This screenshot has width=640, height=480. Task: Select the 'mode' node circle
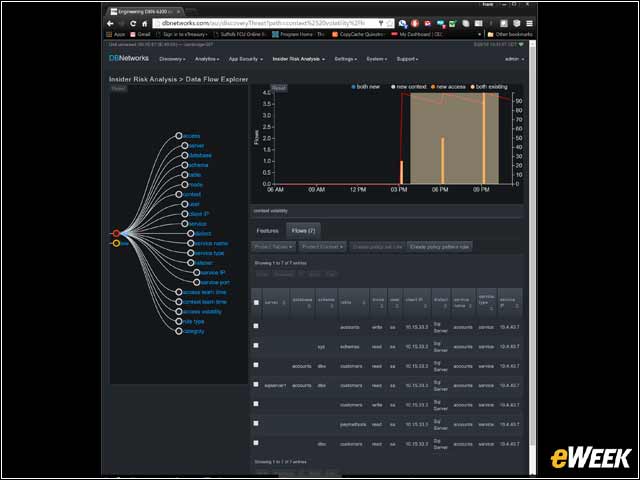[184, 184]
